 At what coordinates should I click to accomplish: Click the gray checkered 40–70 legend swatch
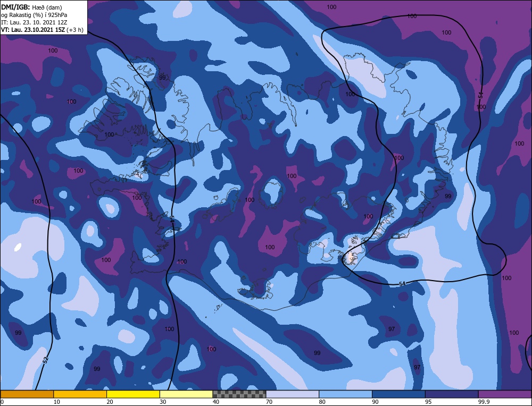point(239,394)
